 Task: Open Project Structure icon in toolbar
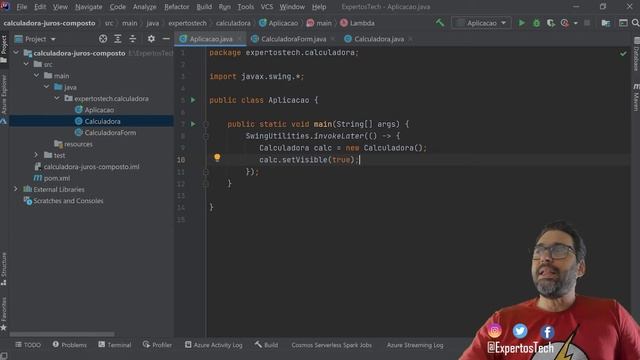(x=606, y=23)
